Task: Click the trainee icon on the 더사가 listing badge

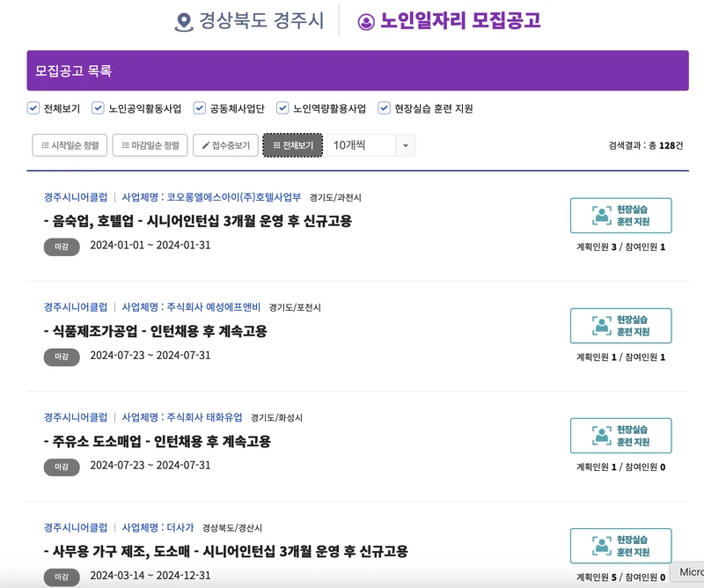Action: 600,546
